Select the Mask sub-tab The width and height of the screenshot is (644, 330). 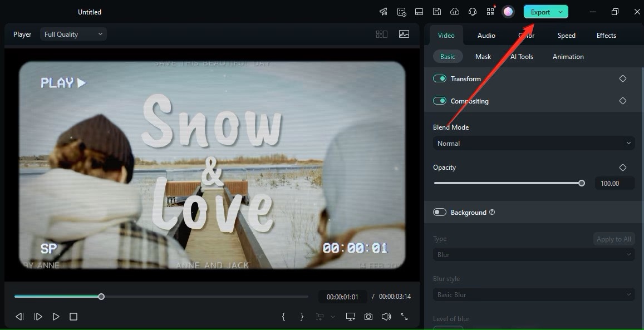click(483, 57)
